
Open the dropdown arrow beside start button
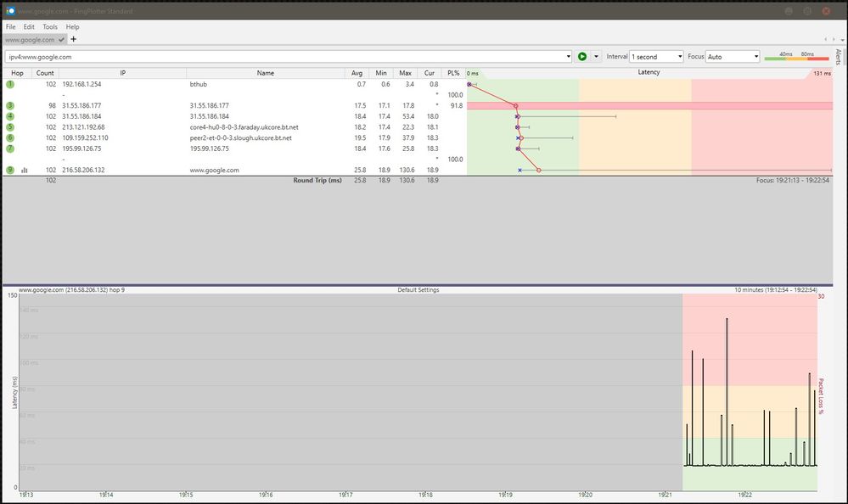[x=596, y=57]
